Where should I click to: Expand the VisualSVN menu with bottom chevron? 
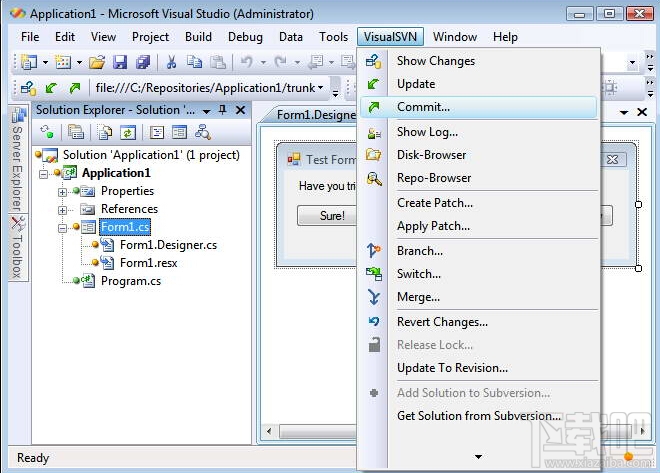(x=478, y=457)
